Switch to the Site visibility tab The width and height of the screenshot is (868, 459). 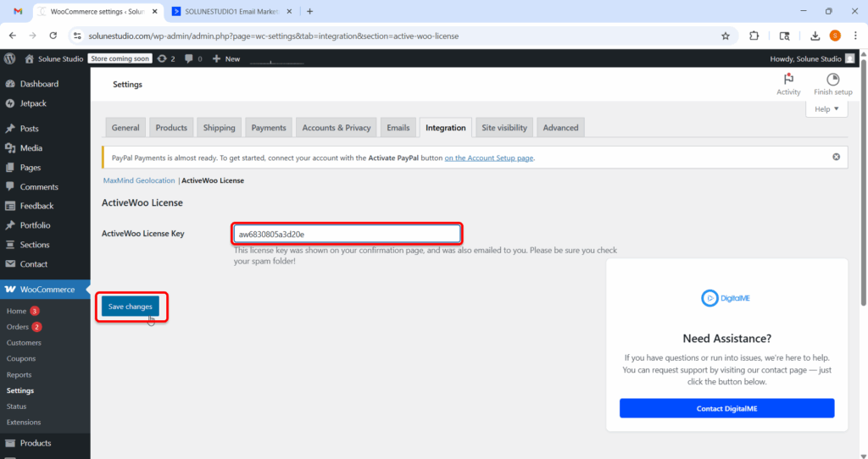[x=504, y=127]
